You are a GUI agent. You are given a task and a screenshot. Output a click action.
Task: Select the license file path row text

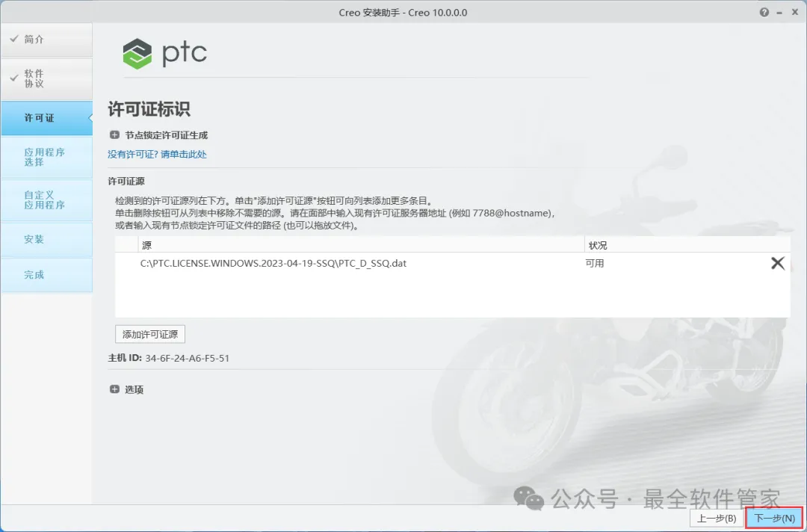[273, 264]
